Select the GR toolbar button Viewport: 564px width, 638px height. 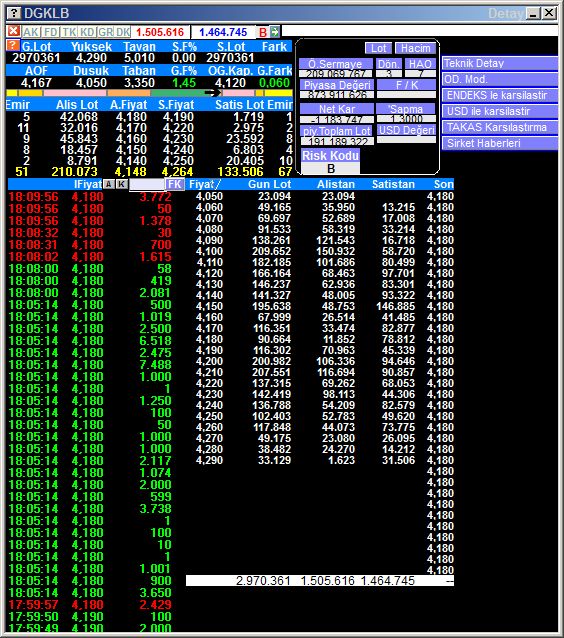point(105,32)
